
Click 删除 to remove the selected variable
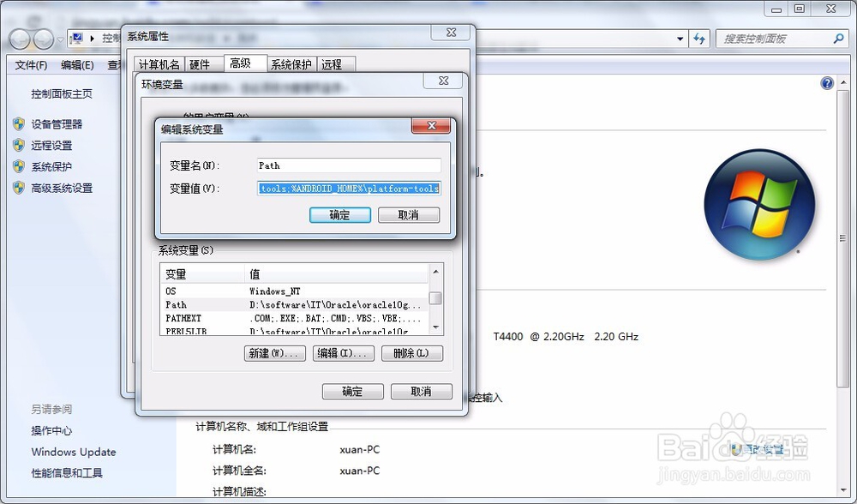tap(412, 353)
